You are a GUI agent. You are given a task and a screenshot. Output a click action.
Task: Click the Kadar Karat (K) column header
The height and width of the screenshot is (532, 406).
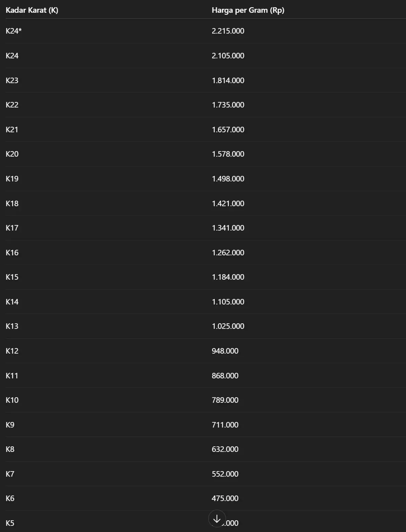click(32, 10)
